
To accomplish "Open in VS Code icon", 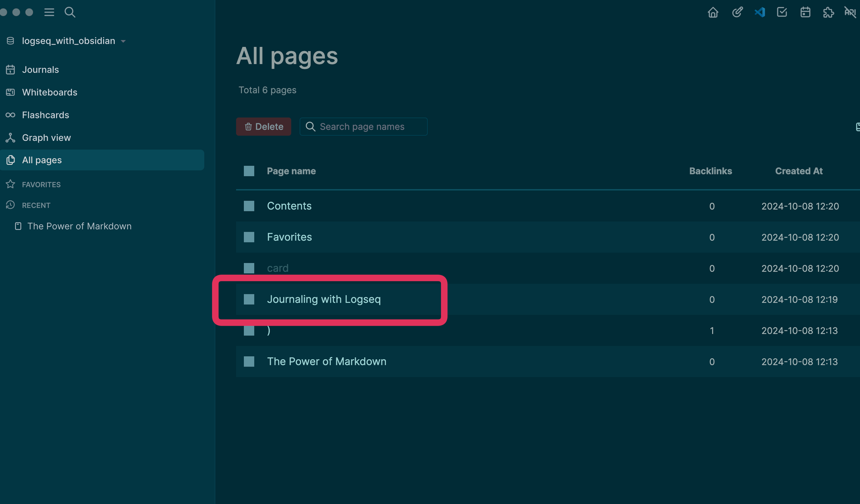I will click(x=760, y=12).
